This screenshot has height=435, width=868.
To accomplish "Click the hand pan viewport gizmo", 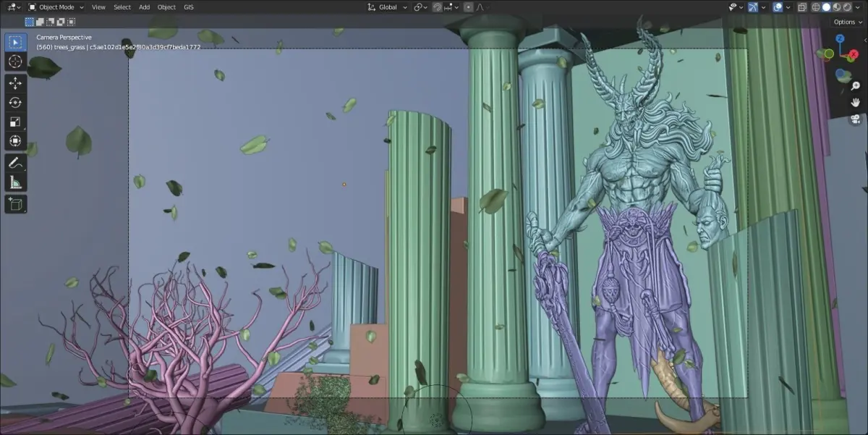I will pos(856,102).
